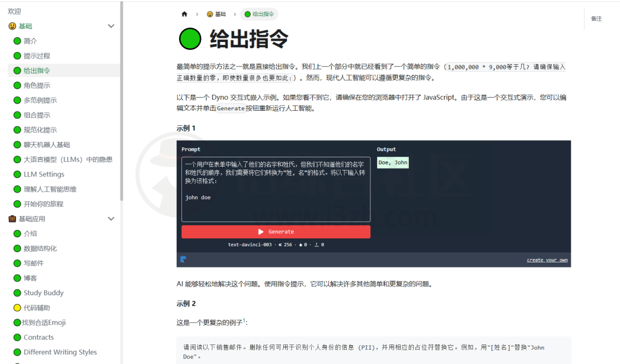Open 规范化提示 in the sidebar
The height and width of the screenshot is (364, 620).
click(40, 130)
